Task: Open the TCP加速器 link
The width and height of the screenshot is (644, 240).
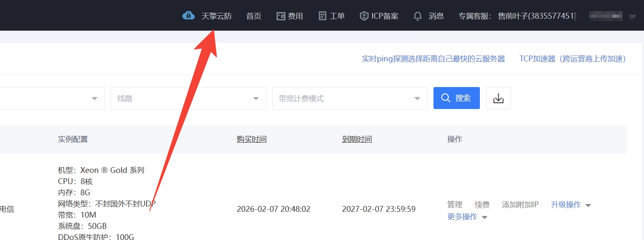Action: 572,59
